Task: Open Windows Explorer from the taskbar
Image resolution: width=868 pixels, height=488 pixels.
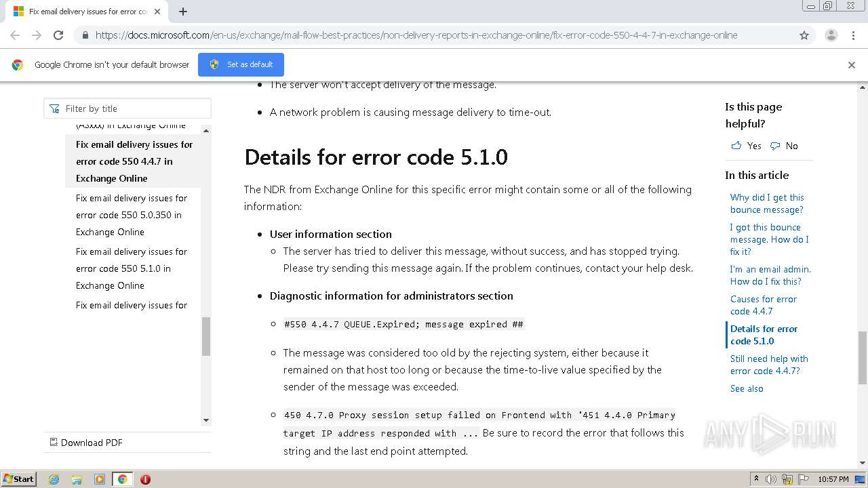Action: coord(77,479)
